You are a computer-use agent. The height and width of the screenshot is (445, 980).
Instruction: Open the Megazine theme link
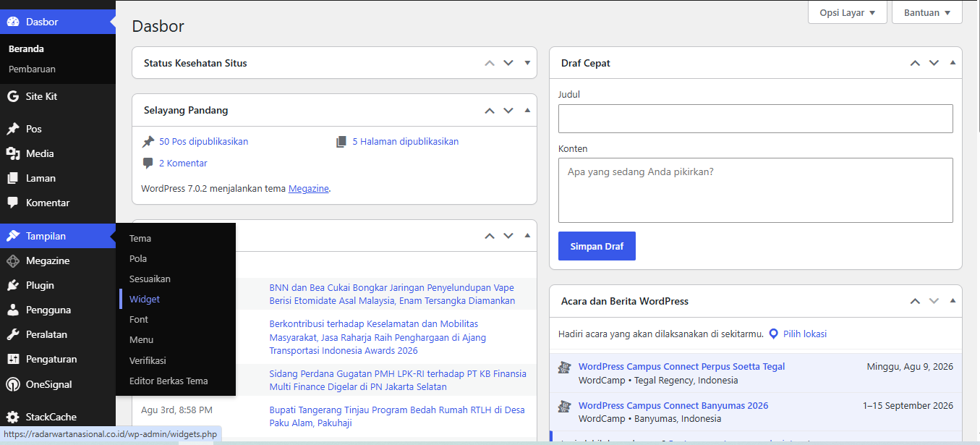point(309,189)
